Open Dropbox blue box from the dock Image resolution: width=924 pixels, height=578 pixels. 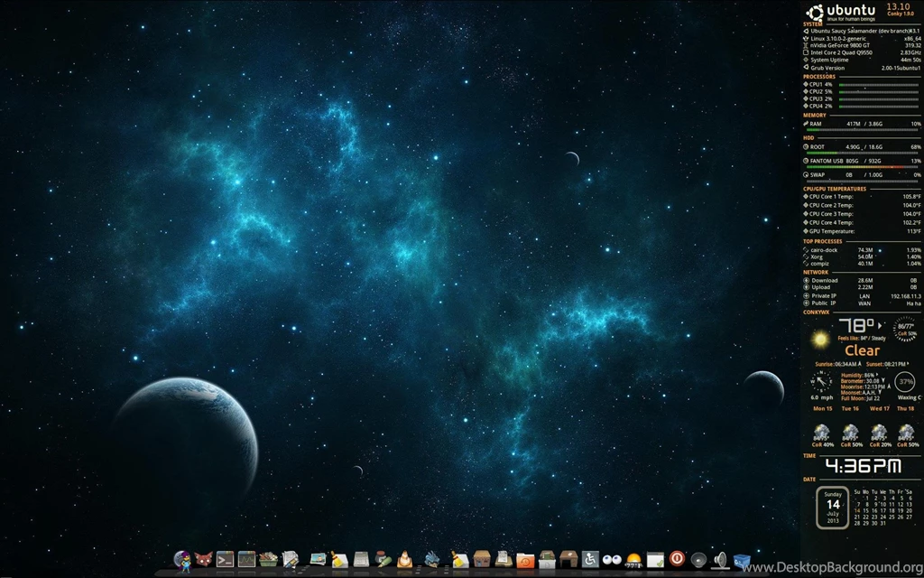click(x=740, y=561)
